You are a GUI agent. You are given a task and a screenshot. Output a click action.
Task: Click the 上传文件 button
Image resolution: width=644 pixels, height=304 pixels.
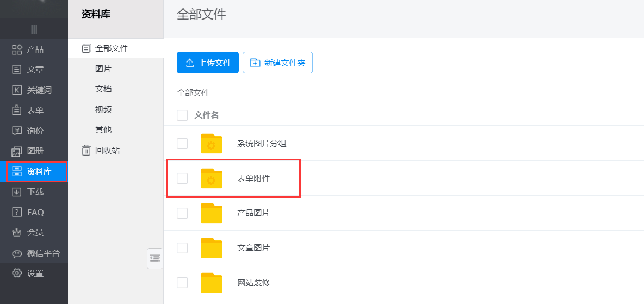(x=208, y=63)
